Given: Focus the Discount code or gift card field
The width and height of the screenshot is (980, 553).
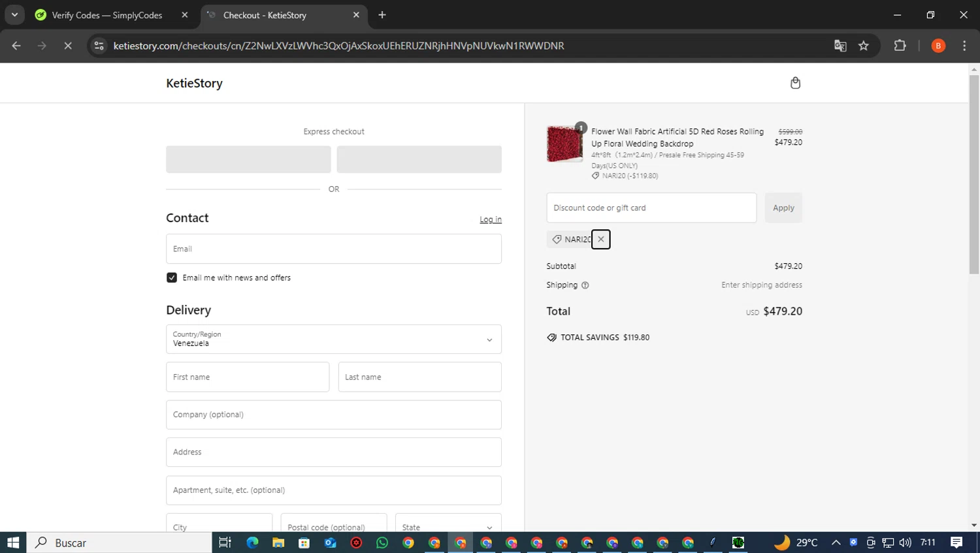Looking at the screenshot, I should pyautogui.click(x=651, y=208).
